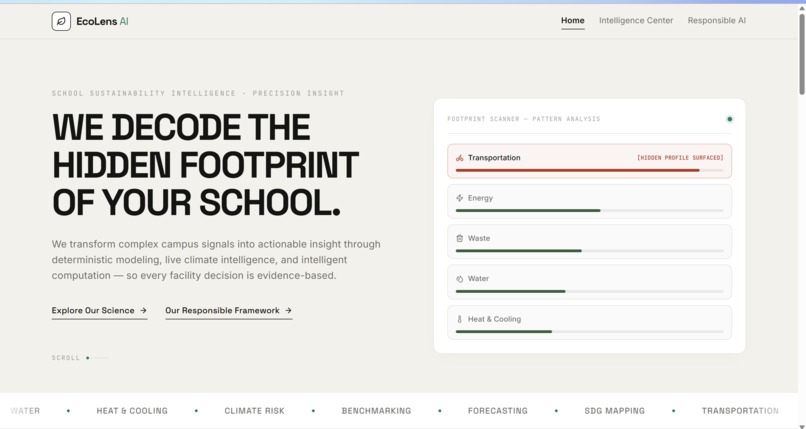The width and height of the screenshot is (806, 429).
Task: Select the Water label in the scanner
Action: [478, 278]
